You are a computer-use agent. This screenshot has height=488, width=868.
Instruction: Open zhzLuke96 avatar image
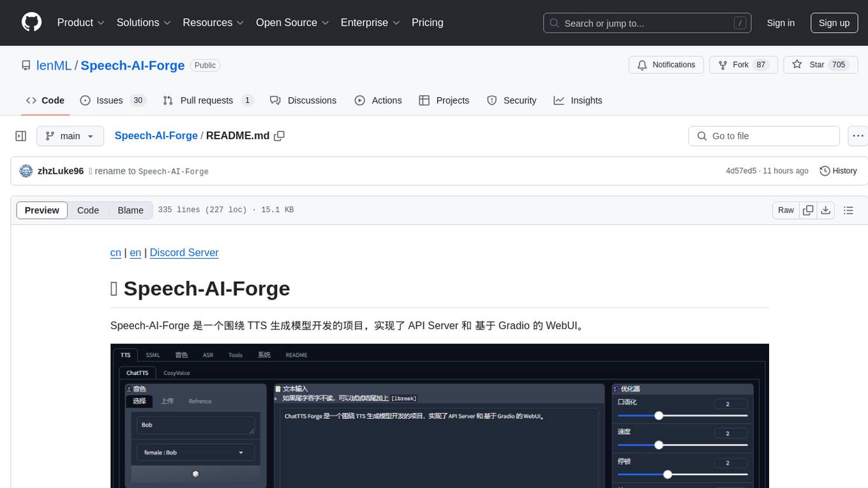(26, 171)
